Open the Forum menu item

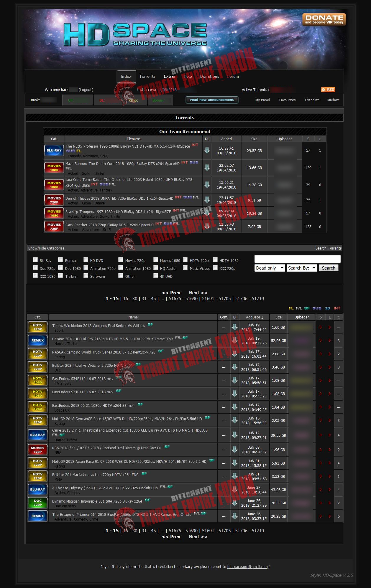233,76
